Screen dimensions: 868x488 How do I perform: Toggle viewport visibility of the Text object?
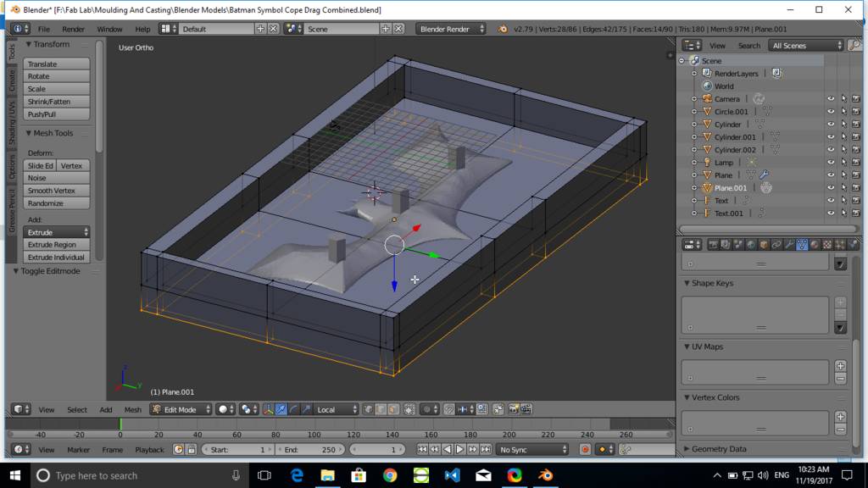831,201
